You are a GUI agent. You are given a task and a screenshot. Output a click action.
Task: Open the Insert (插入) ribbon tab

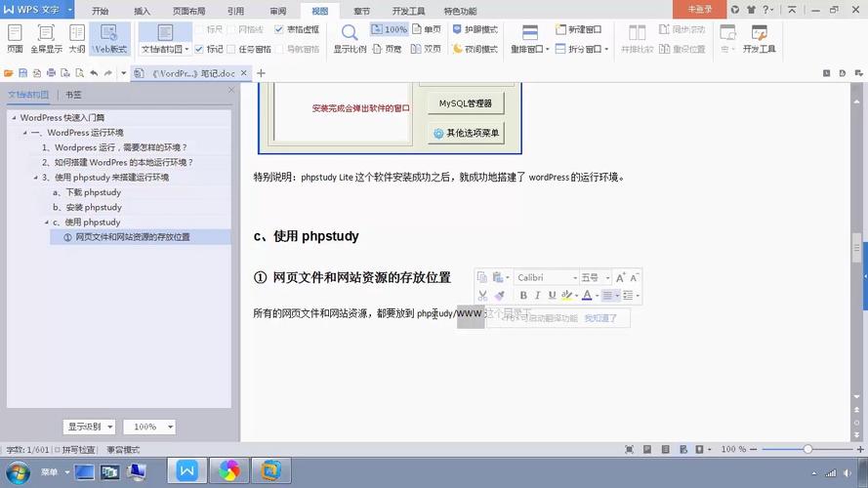tap(143, 11)
